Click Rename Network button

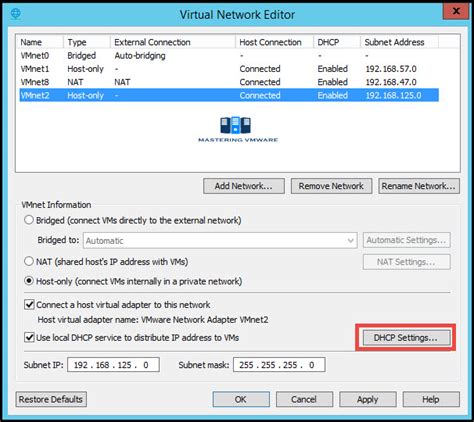click(x=419, y=186)
